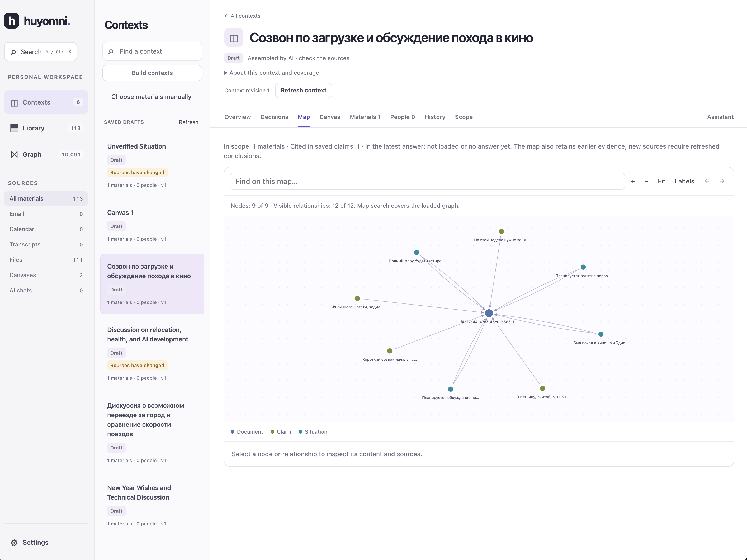The width and height of the screenshot is (747, 560).
Task: Select the node 'В пятницу, считай, мы нач...'
Action: point(542,388)
